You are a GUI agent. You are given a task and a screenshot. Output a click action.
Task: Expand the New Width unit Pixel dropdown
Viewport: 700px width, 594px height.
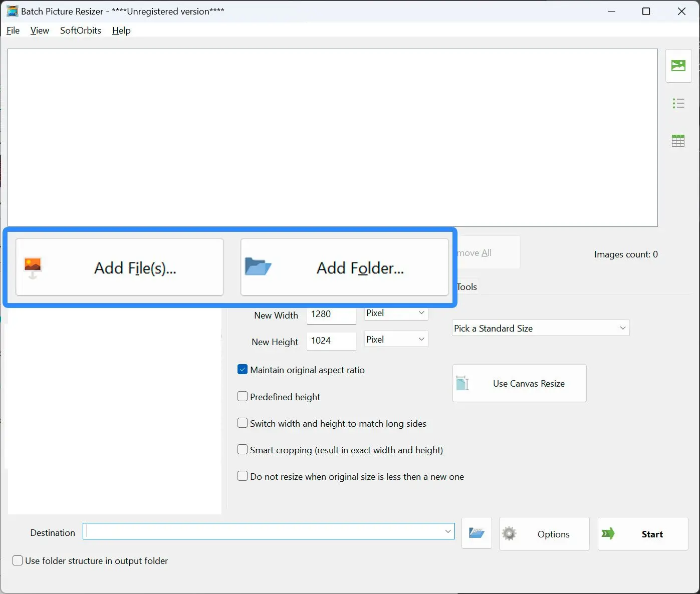click(396, 313)
